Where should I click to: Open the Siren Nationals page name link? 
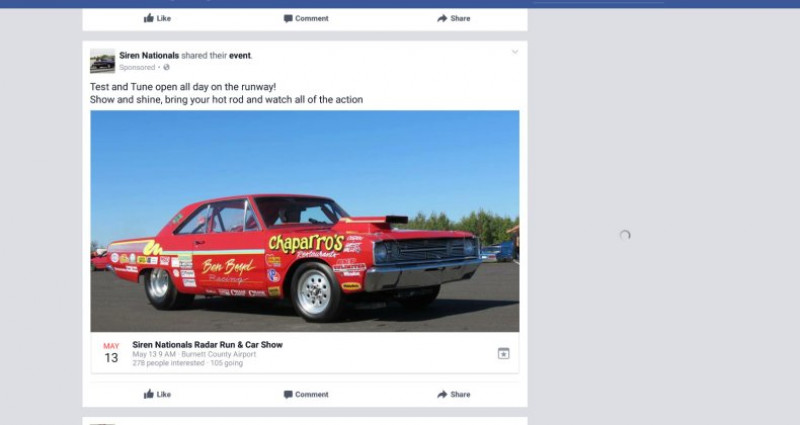[149, 55]
